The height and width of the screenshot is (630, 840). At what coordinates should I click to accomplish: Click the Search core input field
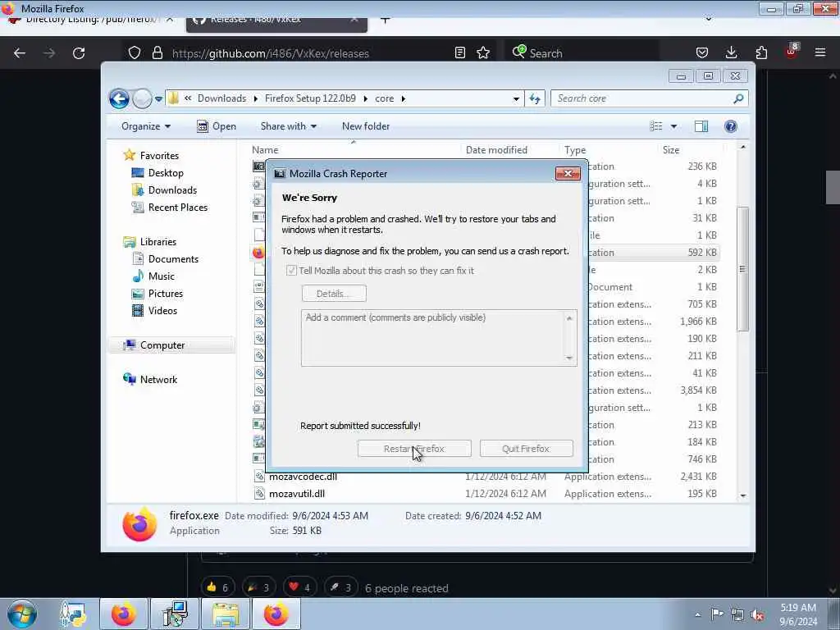pos(649,98)
